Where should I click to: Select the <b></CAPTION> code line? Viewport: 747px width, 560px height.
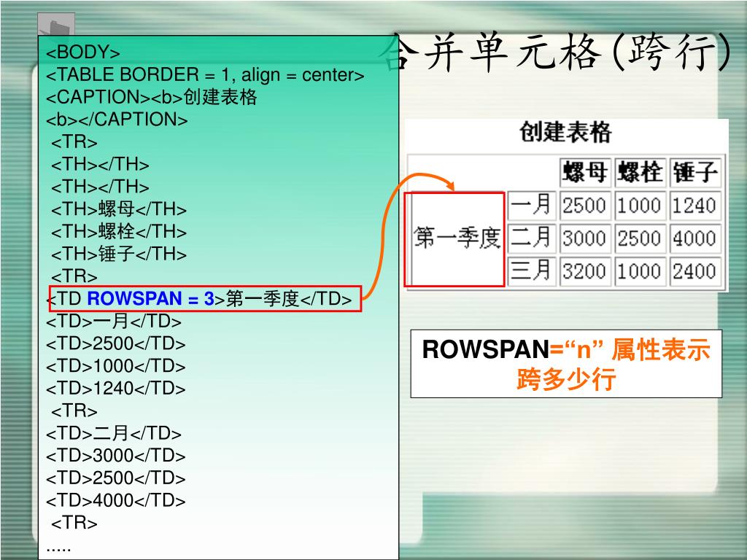point(117,120)
